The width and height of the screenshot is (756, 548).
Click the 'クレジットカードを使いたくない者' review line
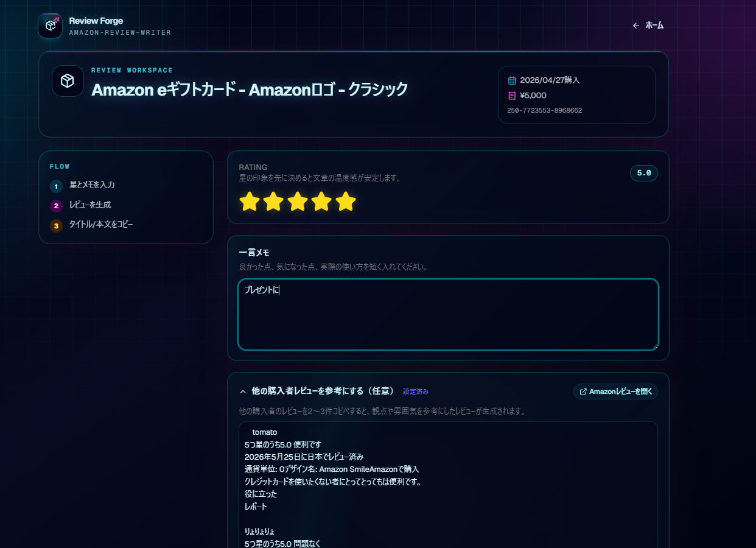click(333, 482)
